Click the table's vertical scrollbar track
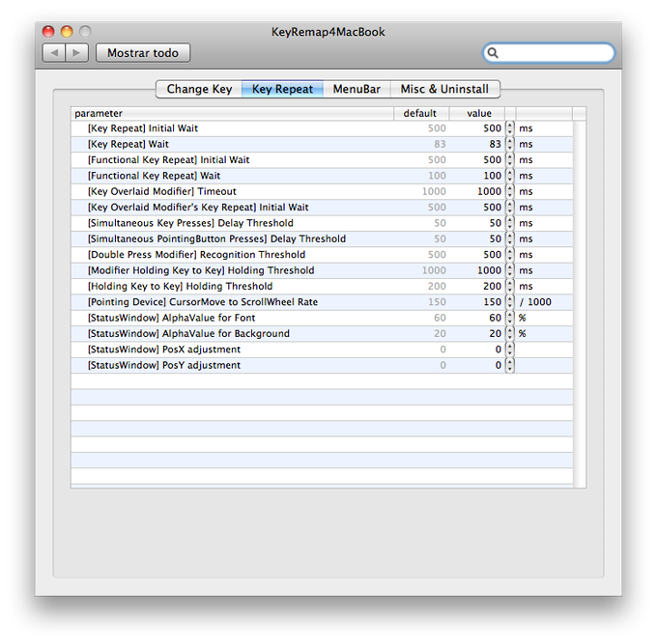The height and width of the screenshot is (644, 657). pos(580,304)
